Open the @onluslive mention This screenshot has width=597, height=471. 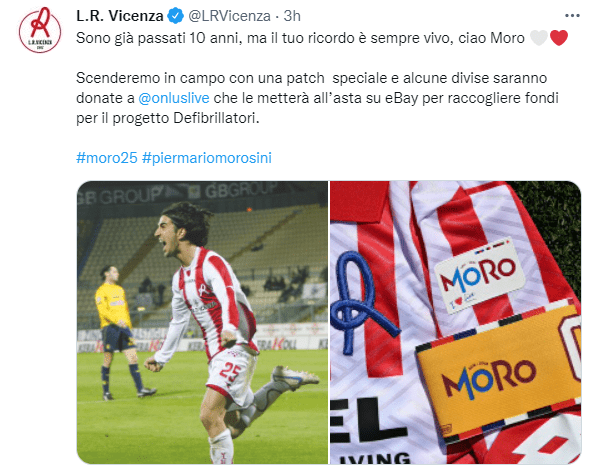pyautogui.click(x=174, y=98)
